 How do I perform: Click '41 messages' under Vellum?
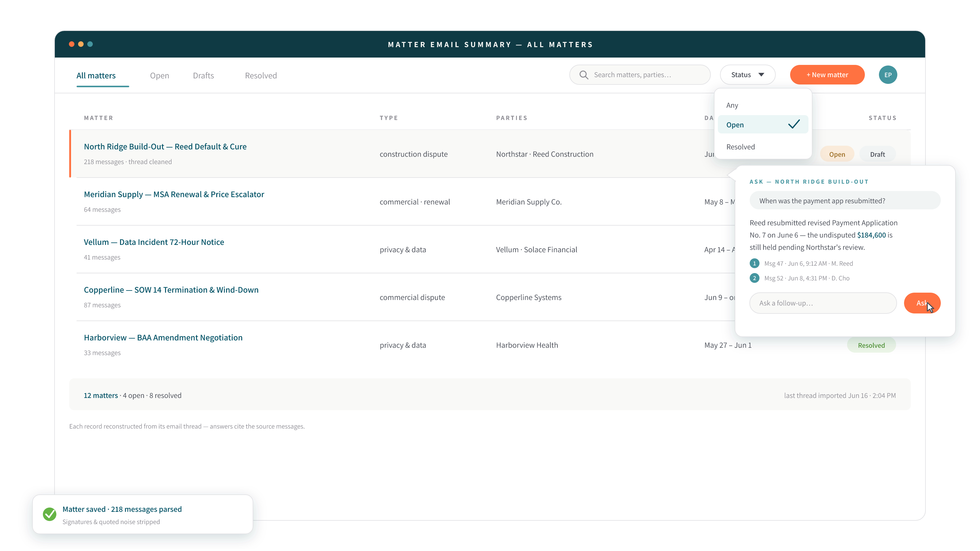point(102,257)
